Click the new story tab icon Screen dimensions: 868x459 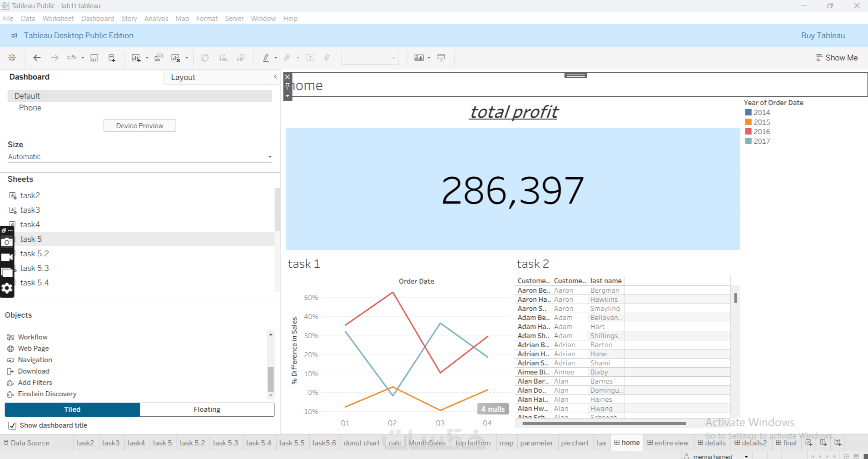pyautogui.click(x=838, y=443)
